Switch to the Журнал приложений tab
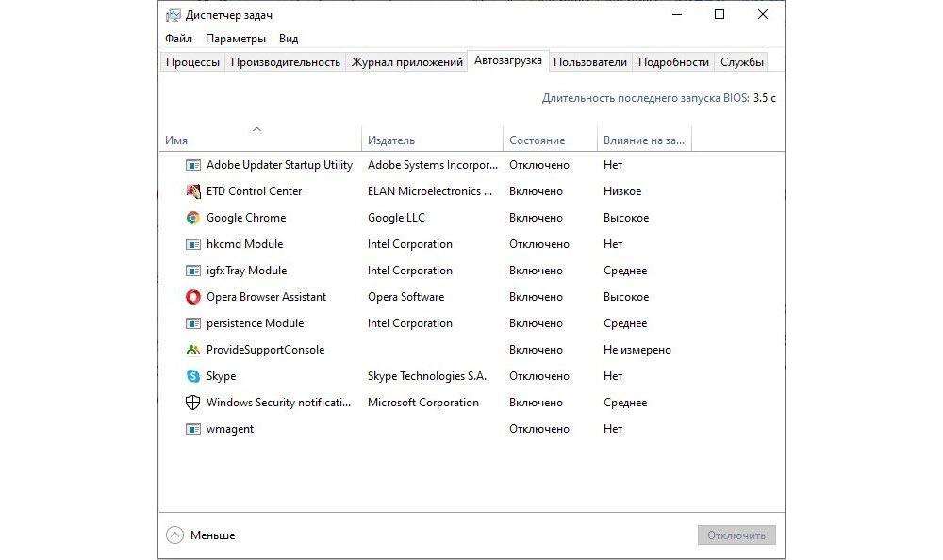The height and width of the screenshot is (560, 943). pyautogui.click(x=407, y=62)
